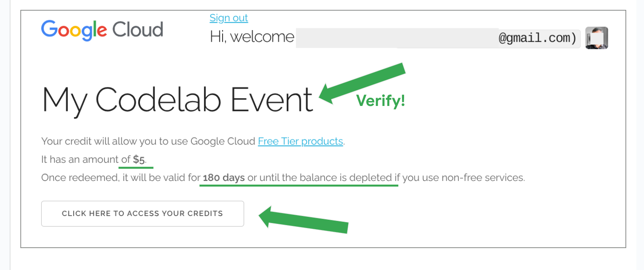Open the 'Free Tier products' link
This screenshot has height=270, width=644.
coord(300,141)
